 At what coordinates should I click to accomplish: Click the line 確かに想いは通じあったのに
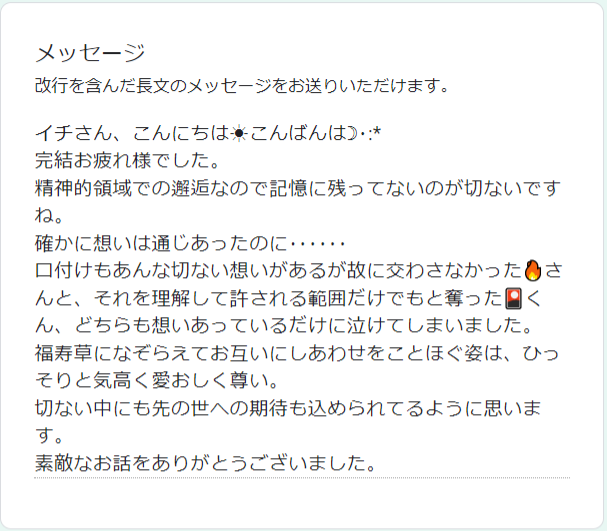190,243
